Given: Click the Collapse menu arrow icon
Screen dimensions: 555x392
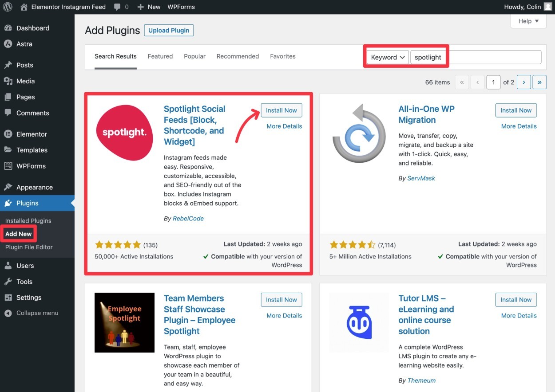Looking at the screenshot, I should point(8,313).
